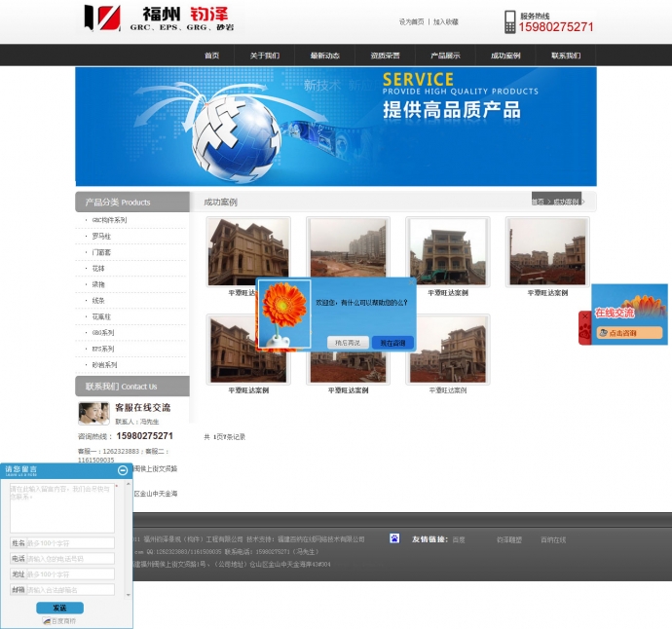
Task: Click the Baidu paw icon in the footer
Action: (394, 538)
